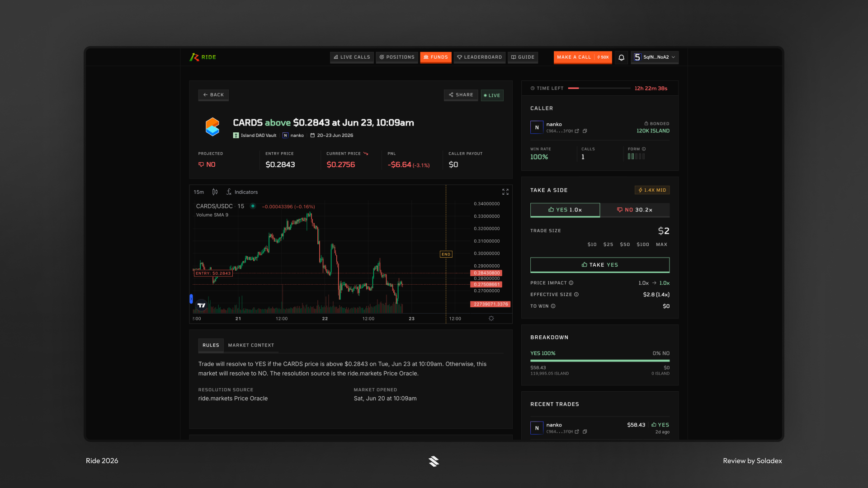Open the Leaderboard nav tab
Image resolution: width=868 pixels, height=488 pixels.
pos(480,57)
